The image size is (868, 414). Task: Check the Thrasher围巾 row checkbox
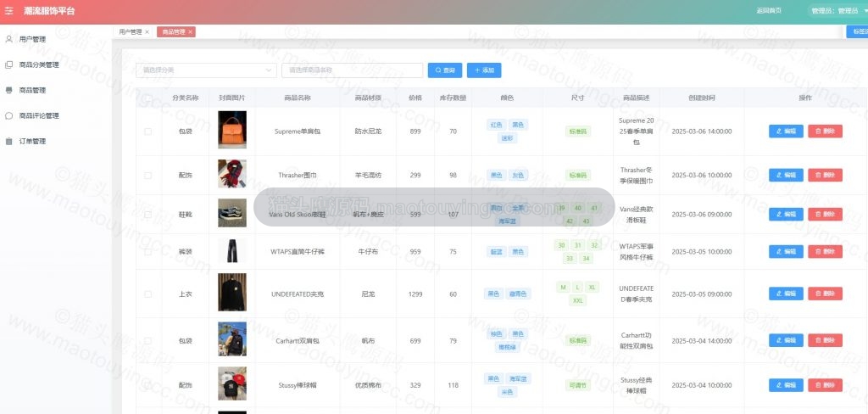147,175
